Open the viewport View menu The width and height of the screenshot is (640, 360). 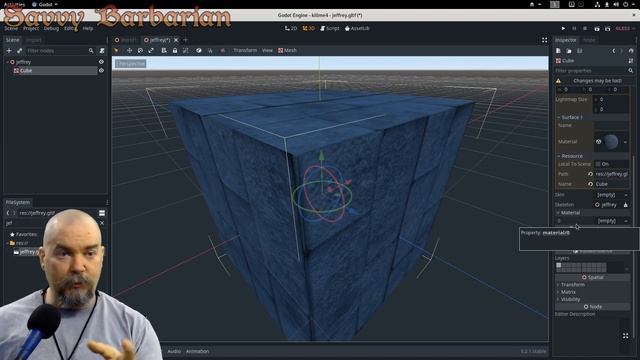267,50
